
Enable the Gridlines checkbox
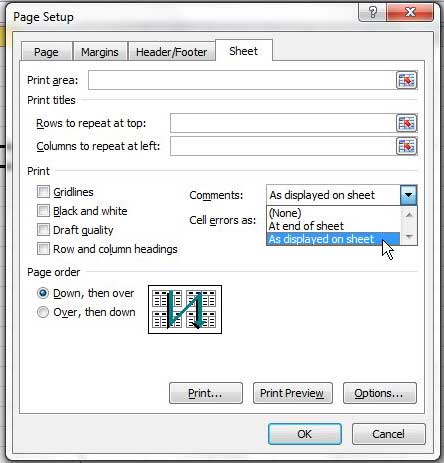(43, 192)
